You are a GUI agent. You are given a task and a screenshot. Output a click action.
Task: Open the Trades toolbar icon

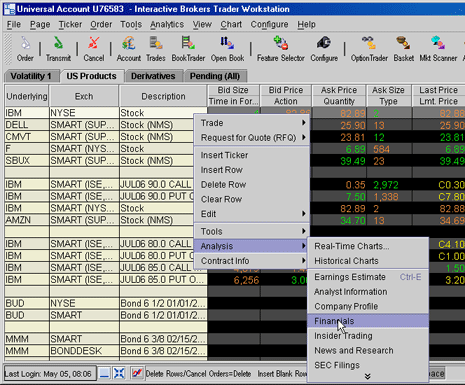(156, 49)
